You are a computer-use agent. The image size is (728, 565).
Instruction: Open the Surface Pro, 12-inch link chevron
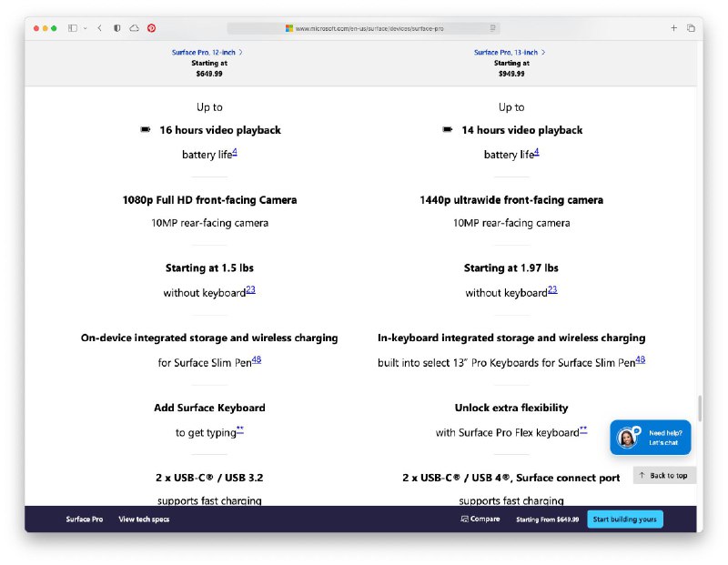click(240, 53)
